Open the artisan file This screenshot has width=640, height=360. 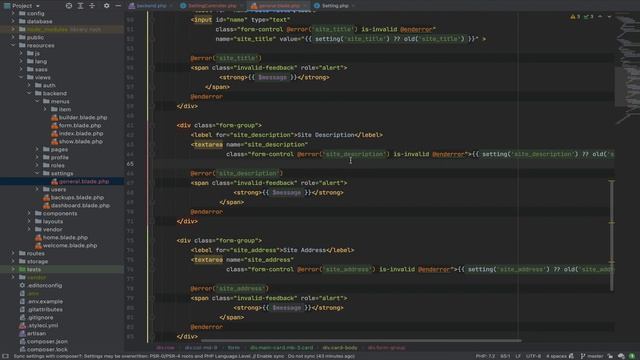pos(33,333)
